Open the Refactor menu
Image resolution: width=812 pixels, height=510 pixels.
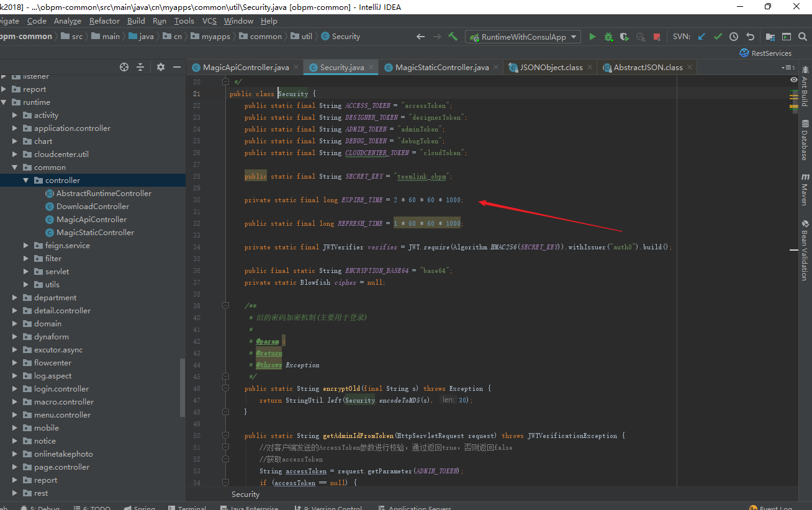[104, 21]
